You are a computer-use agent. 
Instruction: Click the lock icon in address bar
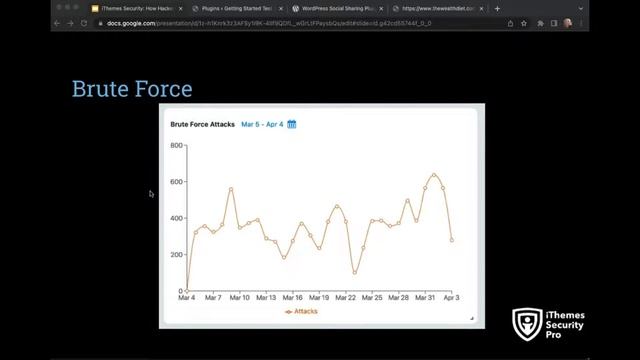click(100, 24)
